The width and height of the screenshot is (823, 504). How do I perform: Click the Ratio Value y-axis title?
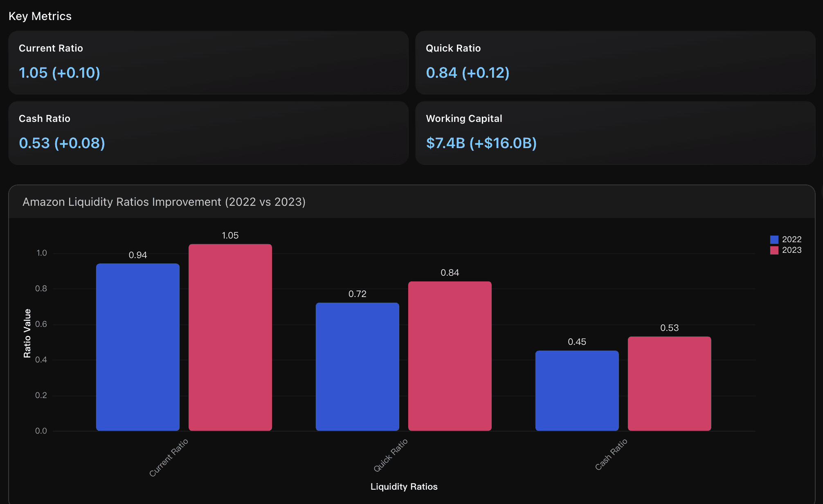27,333
